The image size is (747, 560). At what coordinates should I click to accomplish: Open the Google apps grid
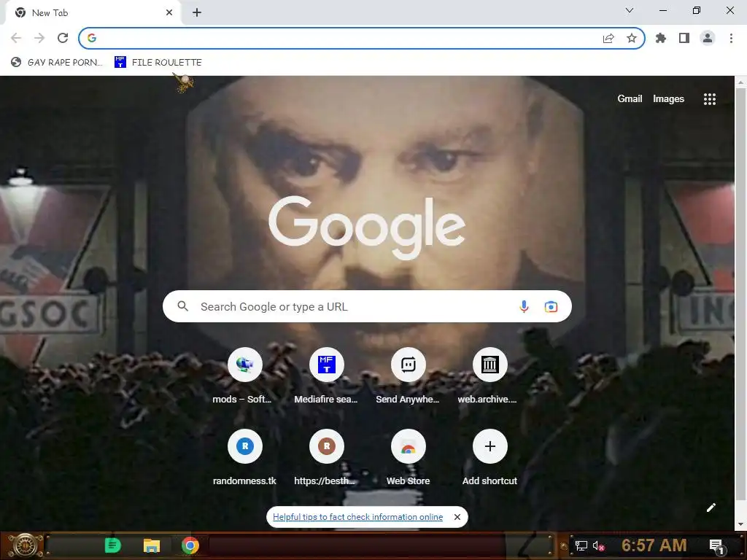[x=709, y=99]
